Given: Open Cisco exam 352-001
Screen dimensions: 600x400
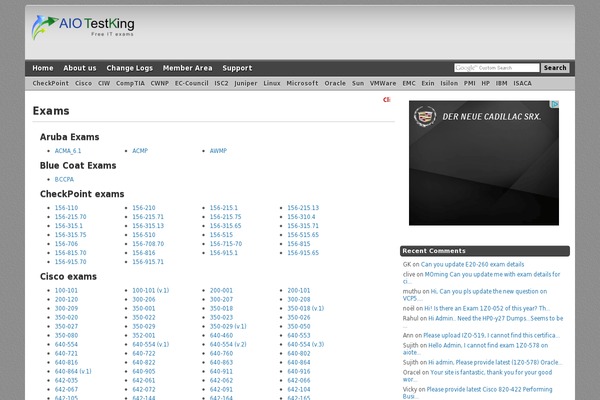Looking at the screenshot, I should click(144, 335).
